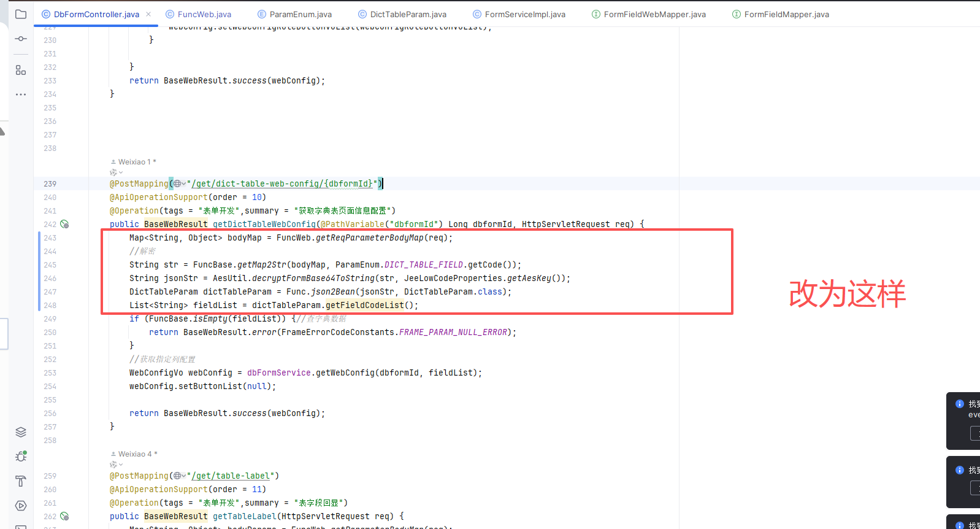Open the Debug bug icon in sidebar

(21, 456)
